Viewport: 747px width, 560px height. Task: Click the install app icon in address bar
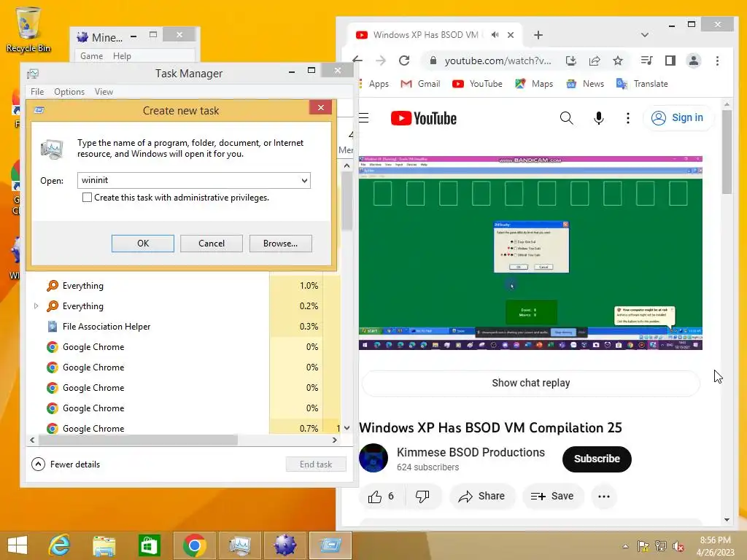pyautogui.click(x=570, y=61)
